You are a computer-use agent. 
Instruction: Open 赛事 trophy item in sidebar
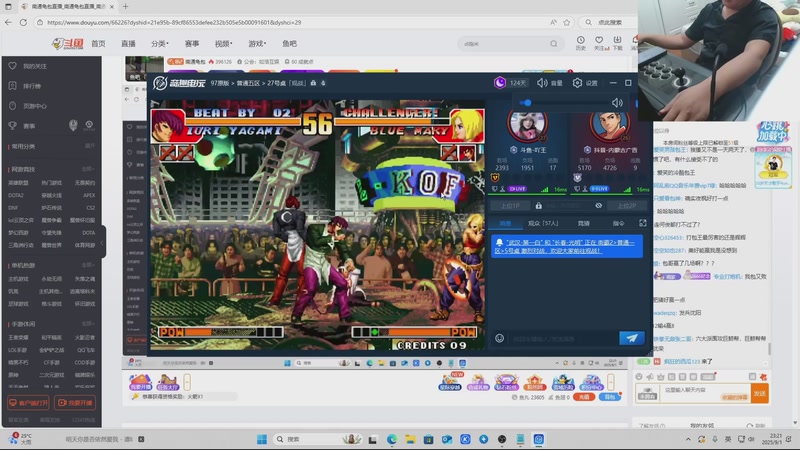pos(29,126)
